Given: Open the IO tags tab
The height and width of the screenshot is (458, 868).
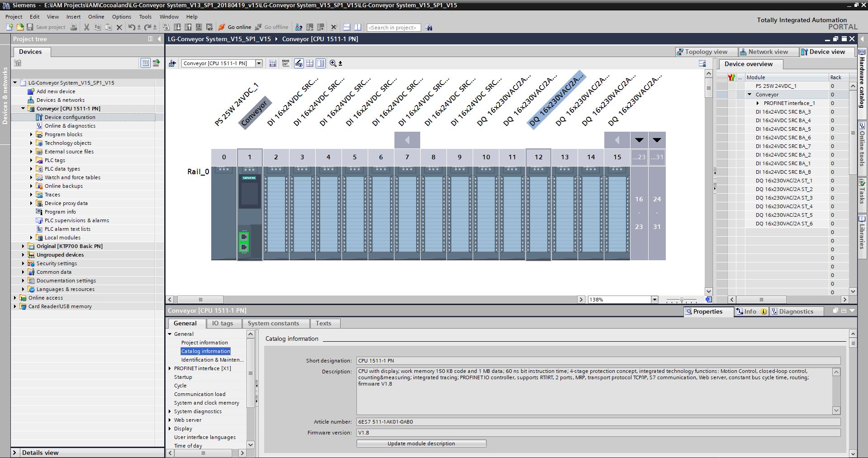Looking at the screenshot, I should [222, 323].
